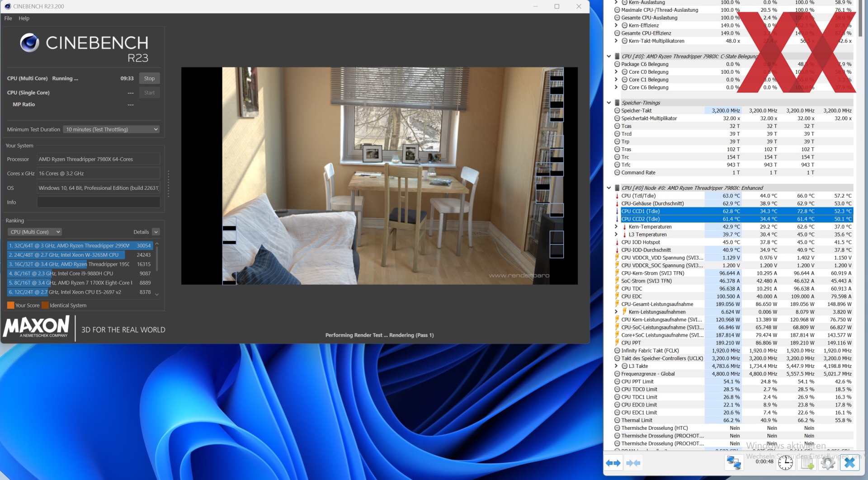Expand the Kern-Temperaturen row
The width and height of the screenshot is (868, 480).
point(616,227)
